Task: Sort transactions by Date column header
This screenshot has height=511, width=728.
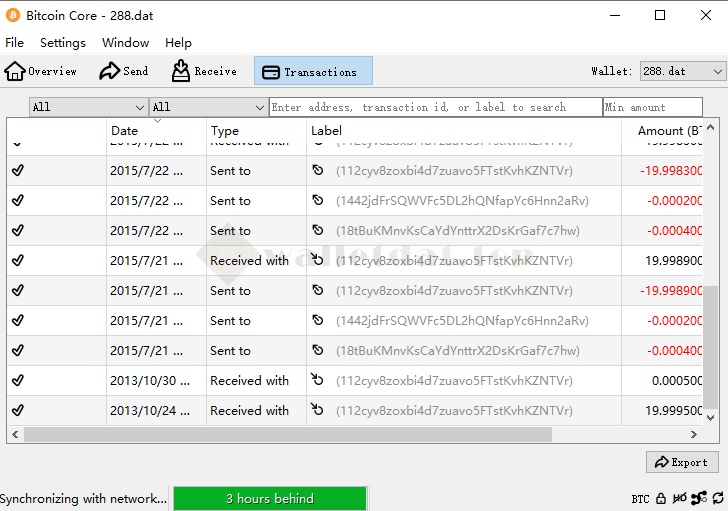Action: pos(155,131)
